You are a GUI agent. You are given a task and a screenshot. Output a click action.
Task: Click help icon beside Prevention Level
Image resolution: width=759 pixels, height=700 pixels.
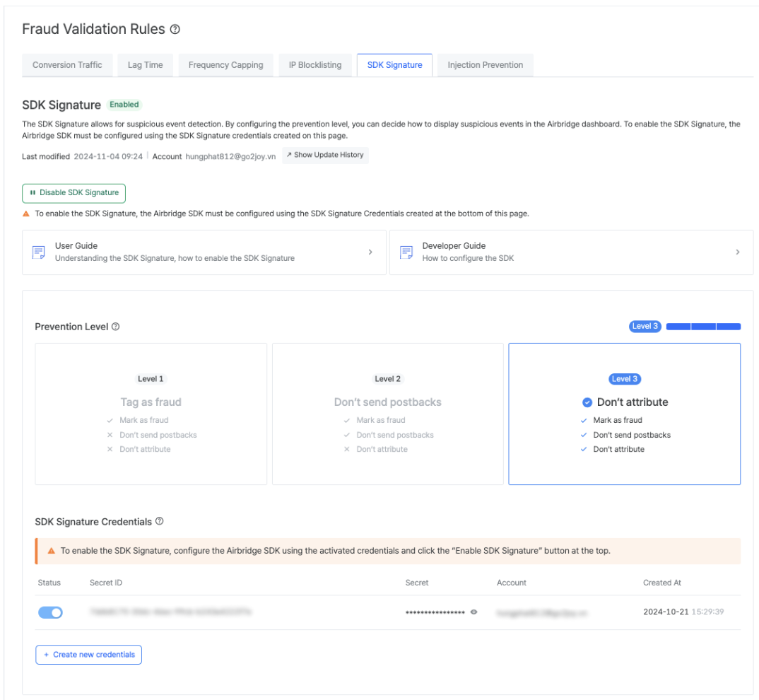pos(116,327)
